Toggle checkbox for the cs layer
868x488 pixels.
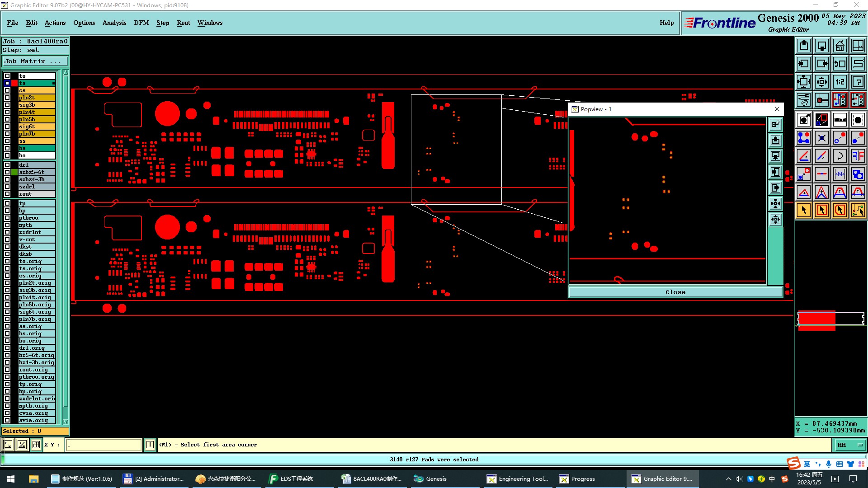point(7,90)
